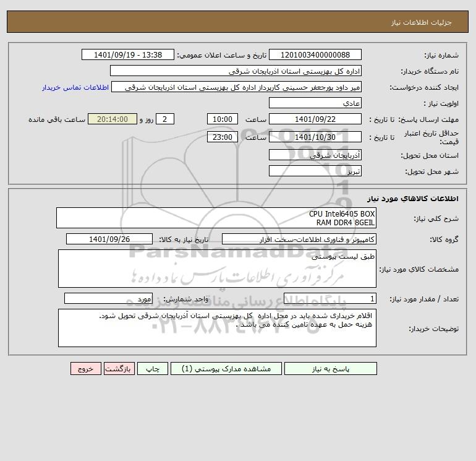Click the جزئیات اطلاعات نیاز header title

pos(422,22)
